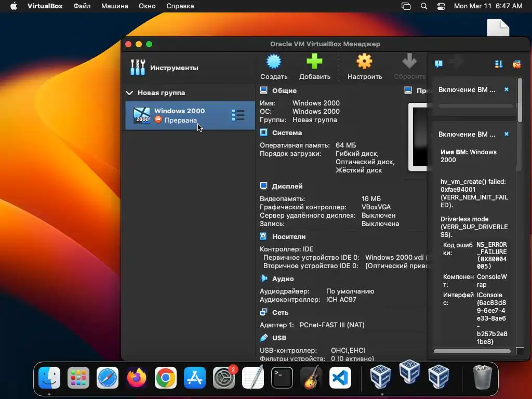Click the VBoxVGA graphics controller value

[x=376, y=207]
